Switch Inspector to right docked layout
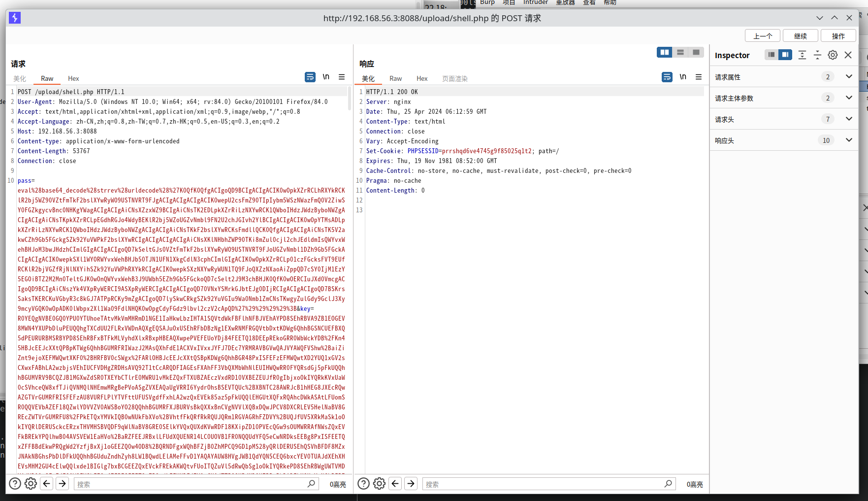 [x=785, y=55]
